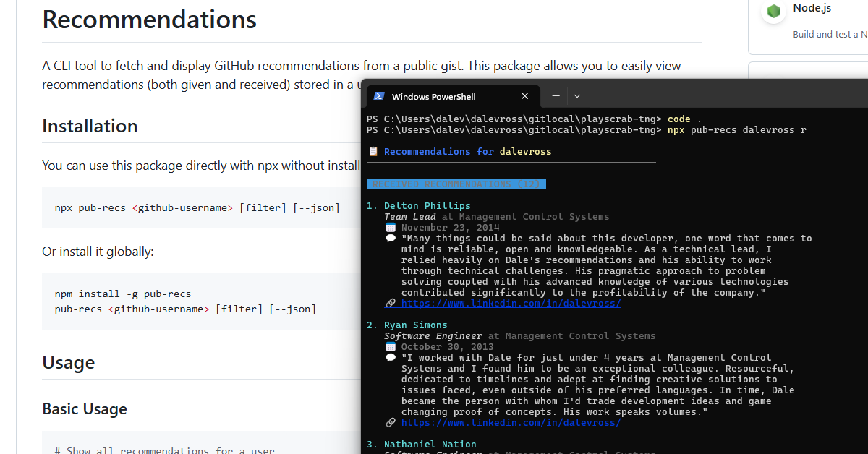Click the Node.js workflow title

pos(812,8)
